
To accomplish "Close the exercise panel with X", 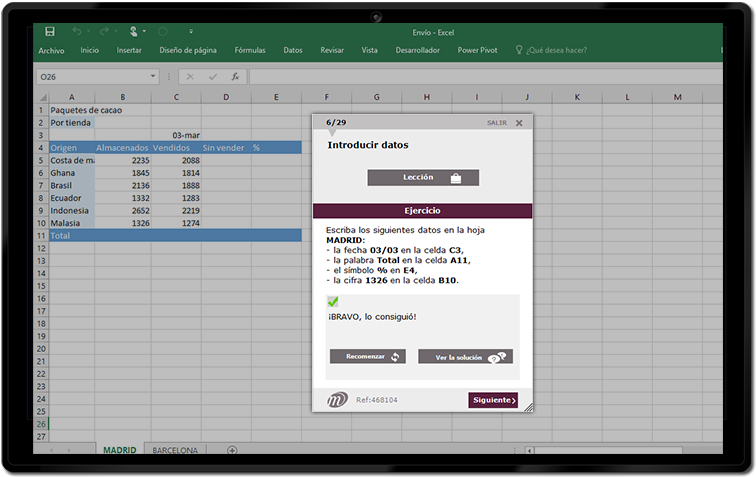I will pyautogui.click(x=519, y=123).
